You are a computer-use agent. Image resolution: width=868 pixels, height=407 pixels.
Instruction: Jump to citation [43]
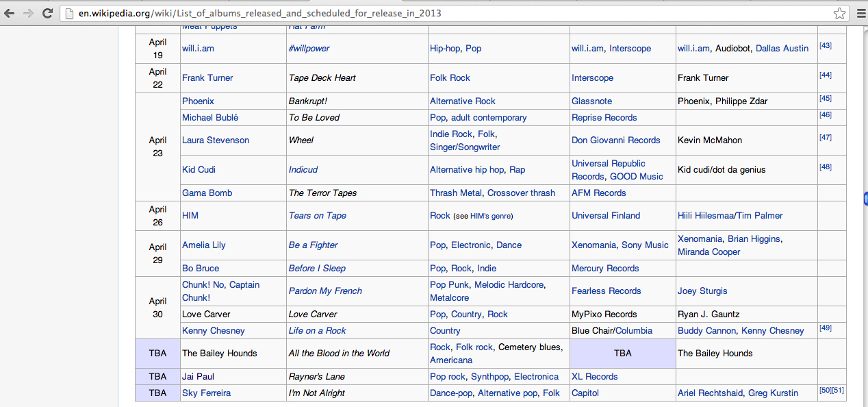tap(826, 46)
